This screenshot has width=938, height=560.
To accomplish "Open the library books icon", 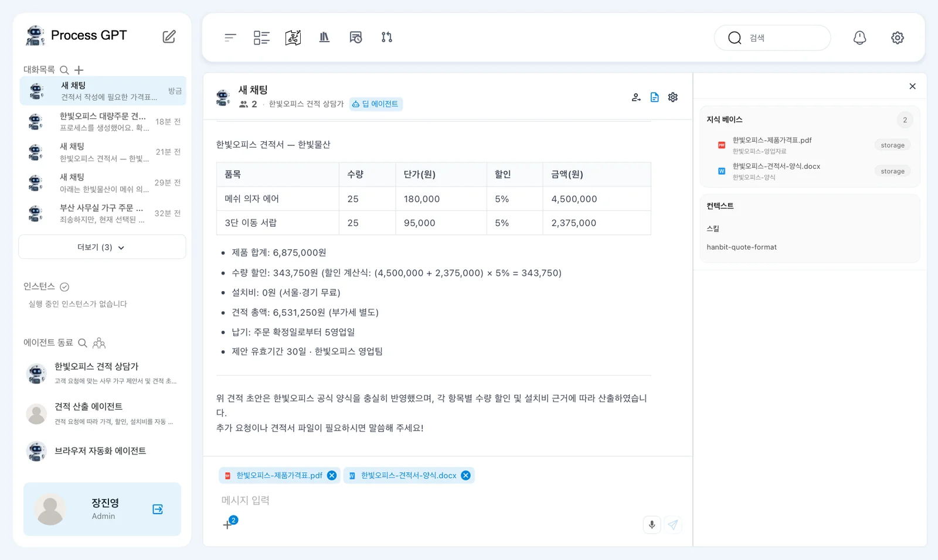I will (x=324, y=37).
